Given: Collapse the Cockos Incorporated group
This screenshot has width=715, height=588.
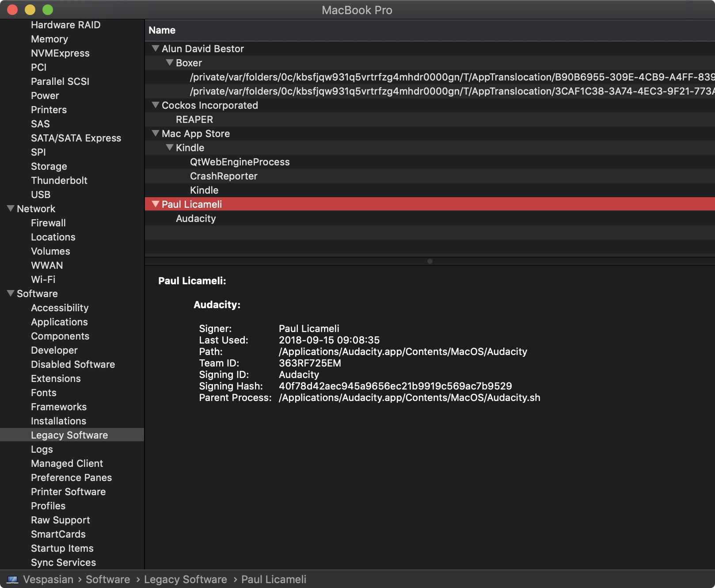Looking at the screenshot, I should pos(155,105).
